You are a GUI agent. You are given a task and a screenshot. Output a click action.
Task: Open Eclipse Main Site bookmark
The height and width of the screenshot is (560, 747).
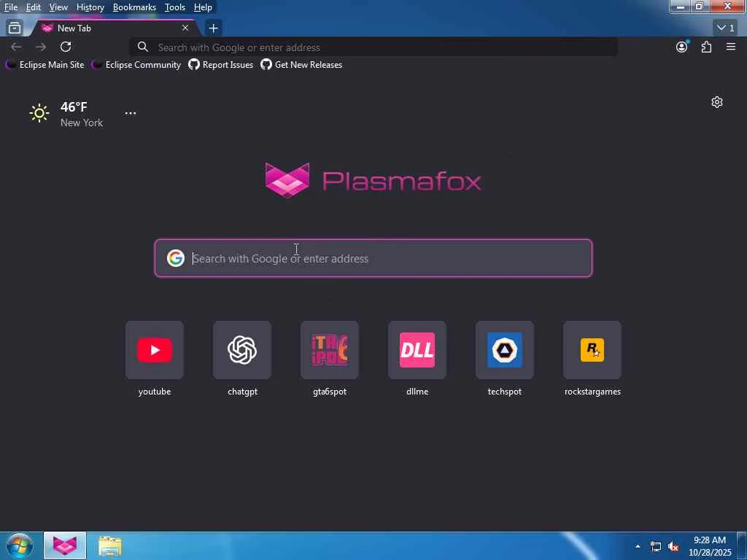coord(44,65)
